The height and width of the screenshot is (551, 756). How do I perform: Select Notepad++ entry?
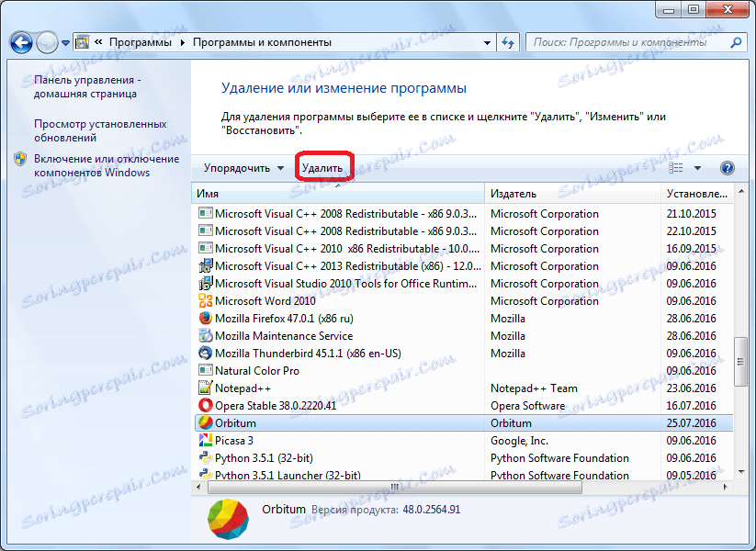pos(464,388)
